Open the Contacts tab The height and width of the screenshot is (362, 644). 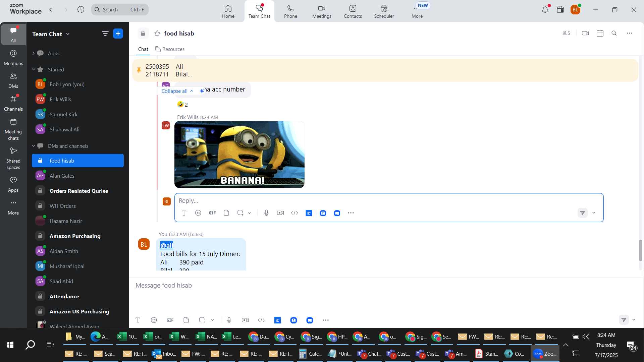coord(353,11)
